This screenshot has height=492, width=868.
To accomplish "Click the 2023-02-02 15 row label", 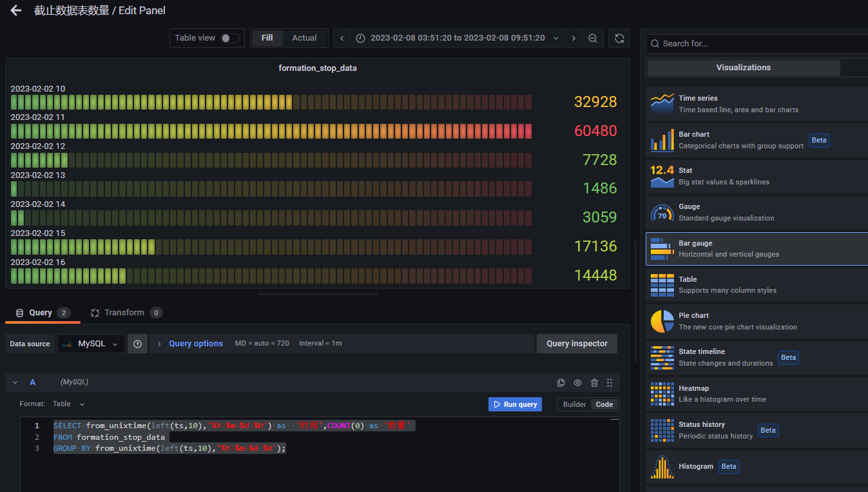I will pyautogui.click(x=38, y=233).
